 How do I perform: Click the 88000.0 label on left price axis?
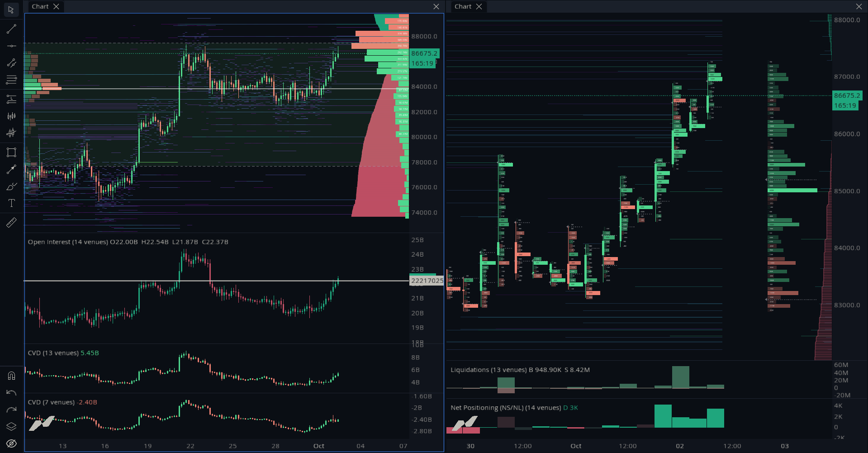pyautogui.click(x=424, y=36)
